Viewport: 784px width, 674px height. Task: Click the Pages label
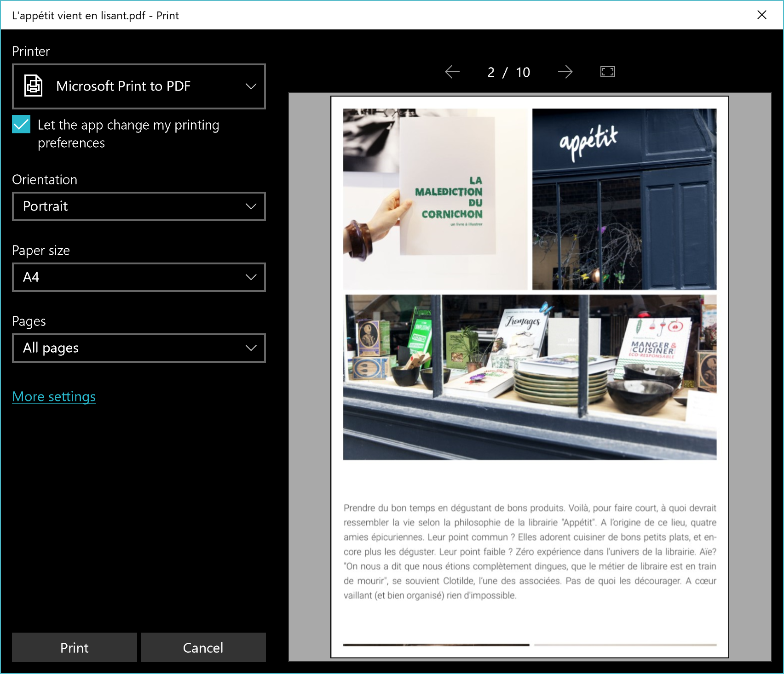tap(29, 321)
